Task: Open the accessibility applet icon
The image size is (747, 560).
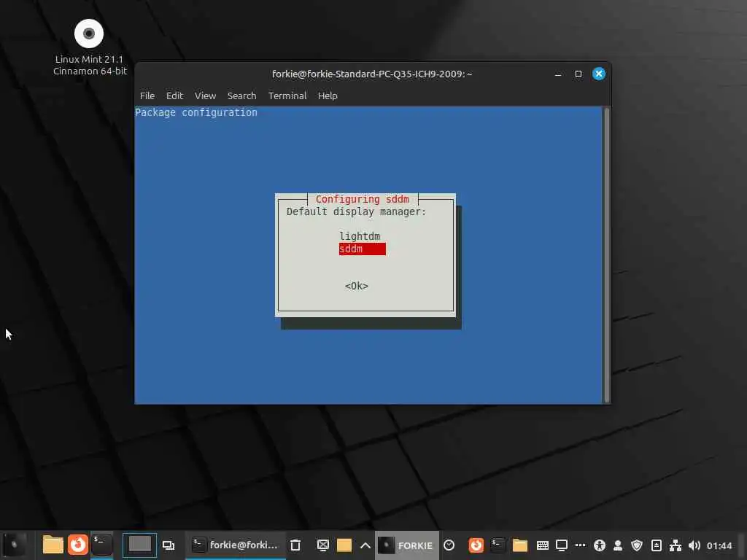Action: (600, 545)
